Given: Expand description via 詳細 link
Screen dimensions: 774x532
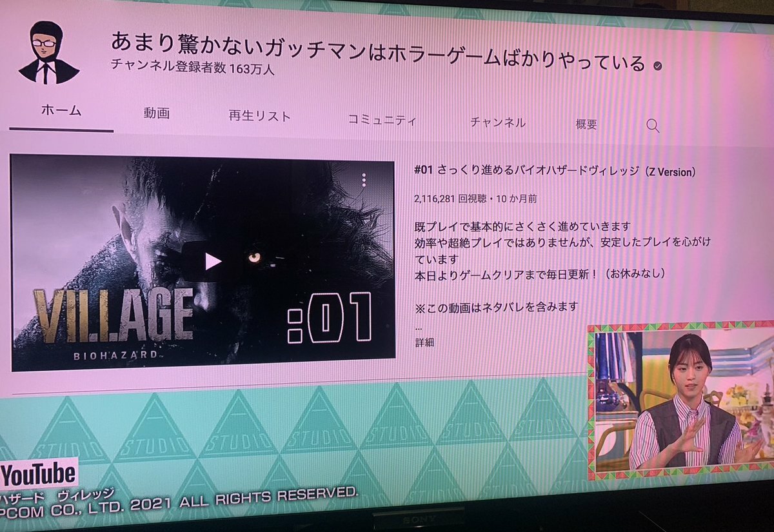Looking at the screenshot, I should [x=424, y=342].
